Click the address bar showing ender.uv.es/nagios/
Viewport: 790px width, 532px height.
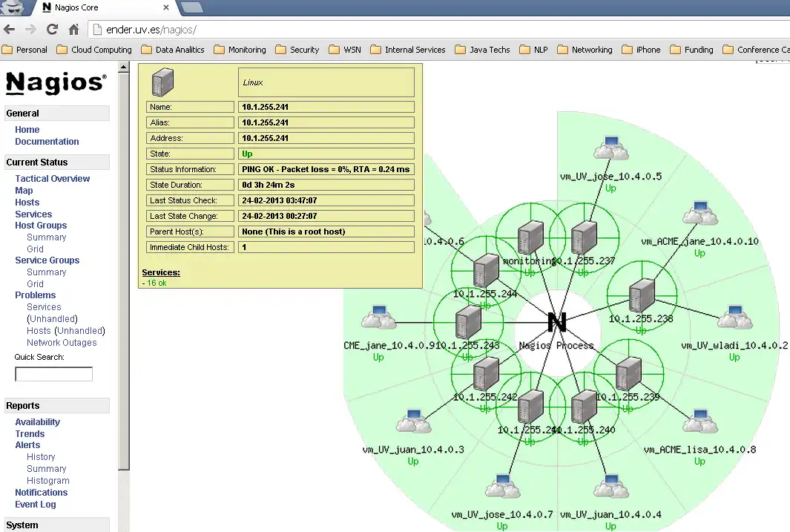(x=438, y=29)
